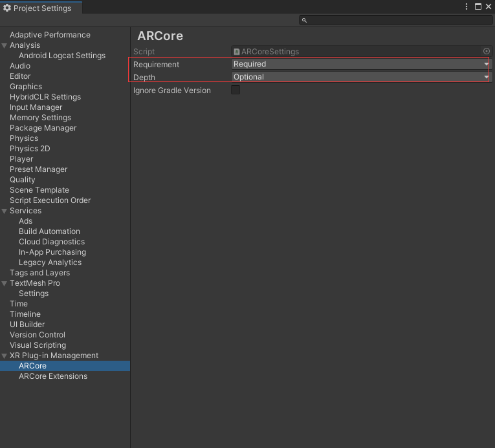This screenshot has height=448, width=495.
Task: Click the ARCoreSettings script reference field
Action: click(361, 52)
